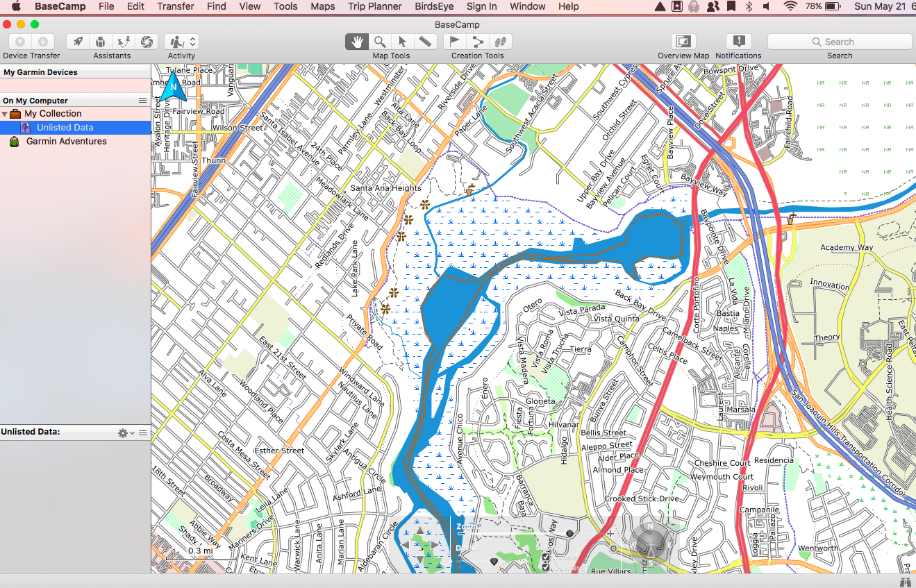Click the rocket Assistants icon
The height and width of the screenshot is (588, 916).
tap(78, 42)
